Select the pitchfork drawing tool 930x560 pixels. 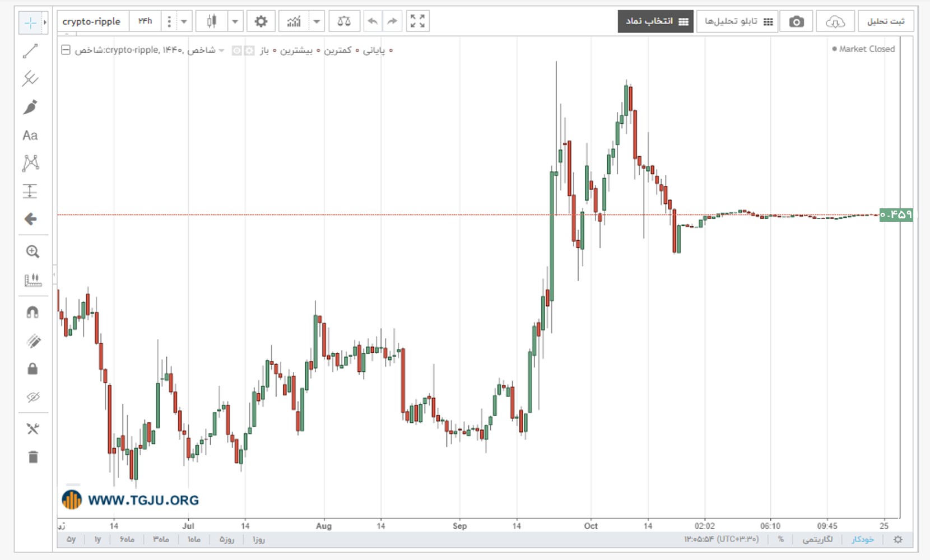[x=30, y=79]
